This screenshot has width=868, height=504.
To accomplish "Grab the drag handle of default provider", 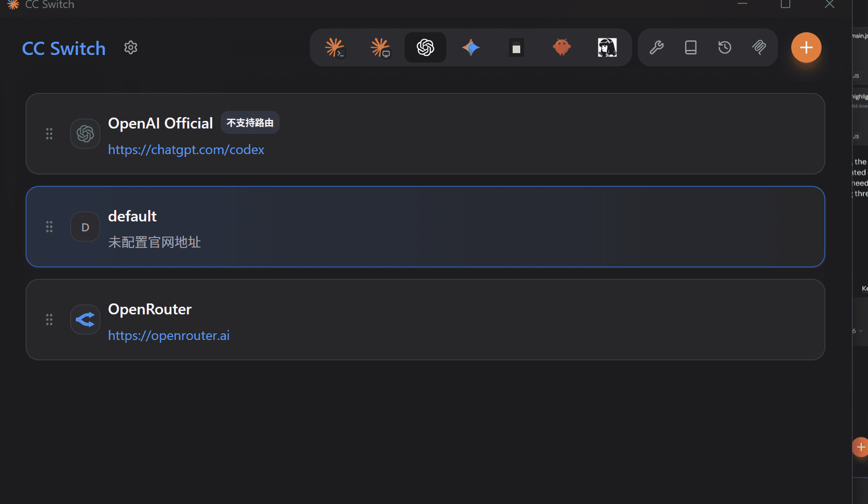I will click(x=49, y=227).
